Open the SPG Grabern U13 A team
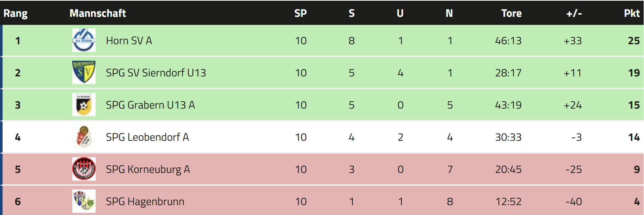The image size is (644, 215). pyautogui.click(x=150, y=105)
